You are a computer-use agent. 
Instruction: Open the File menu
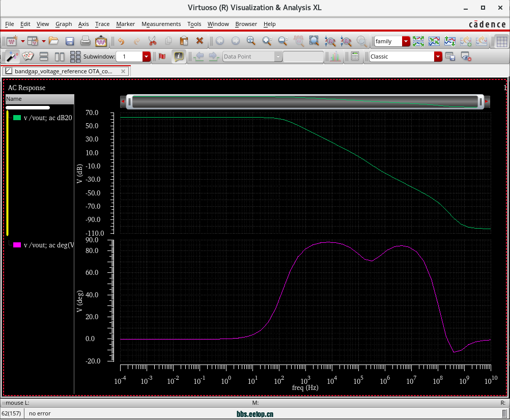coord(10,24)
